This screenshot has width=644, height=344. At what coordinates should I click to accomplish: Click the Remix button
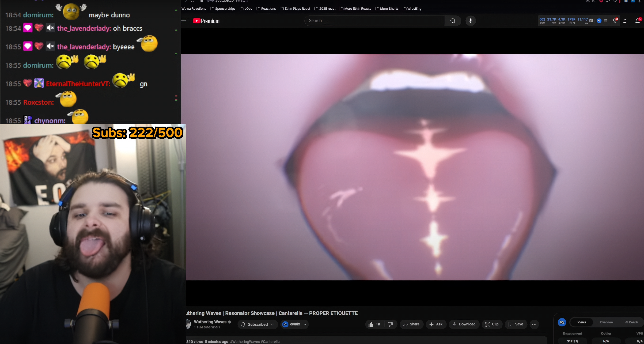point(291,324)
